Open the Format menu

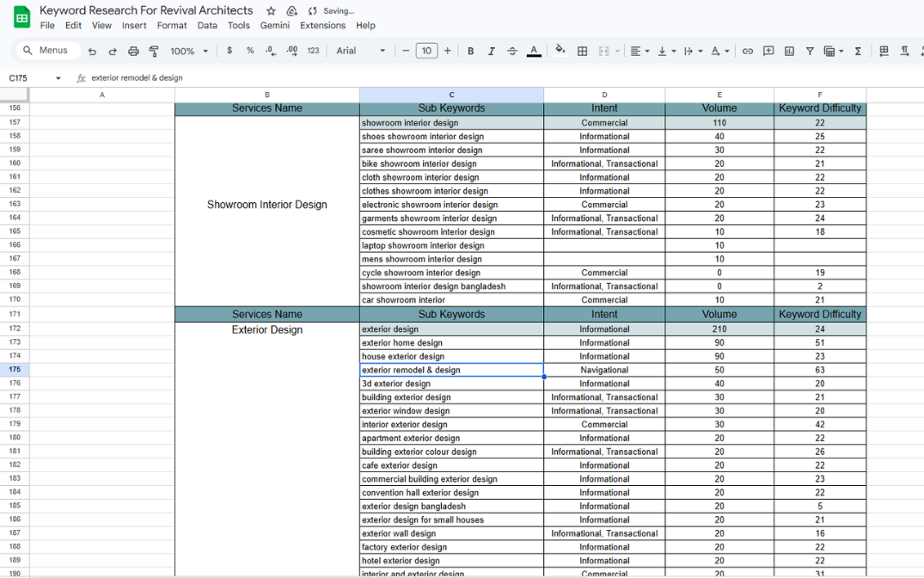(172, 26)
